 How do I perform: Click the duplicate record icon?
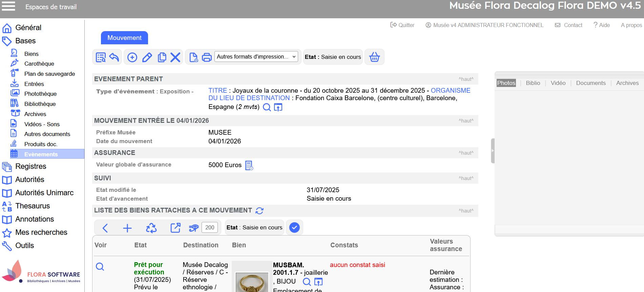[162, 57]
